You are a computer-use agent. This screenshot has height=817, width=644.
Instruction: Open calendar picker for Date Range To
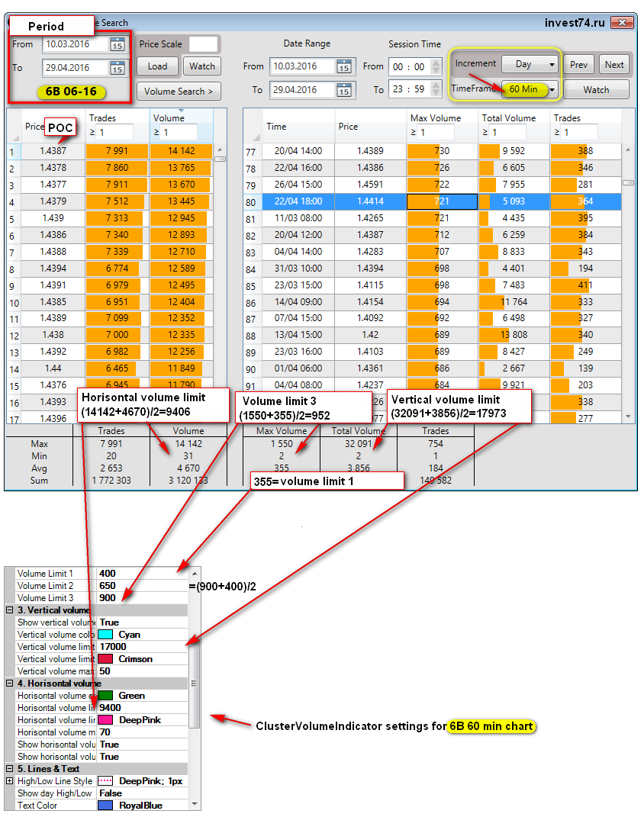[x=343, y=90]
